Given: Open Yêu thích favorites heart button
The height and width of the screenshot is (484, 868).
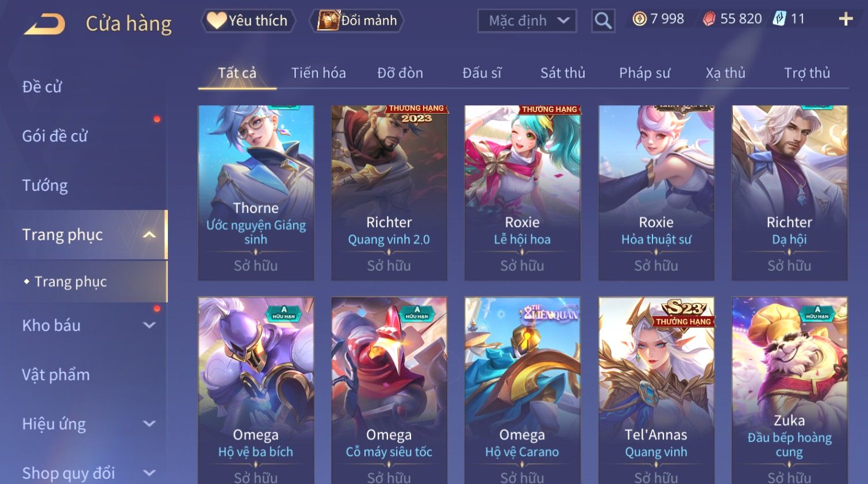Looking at the screenshot, I should coord(248,21).
